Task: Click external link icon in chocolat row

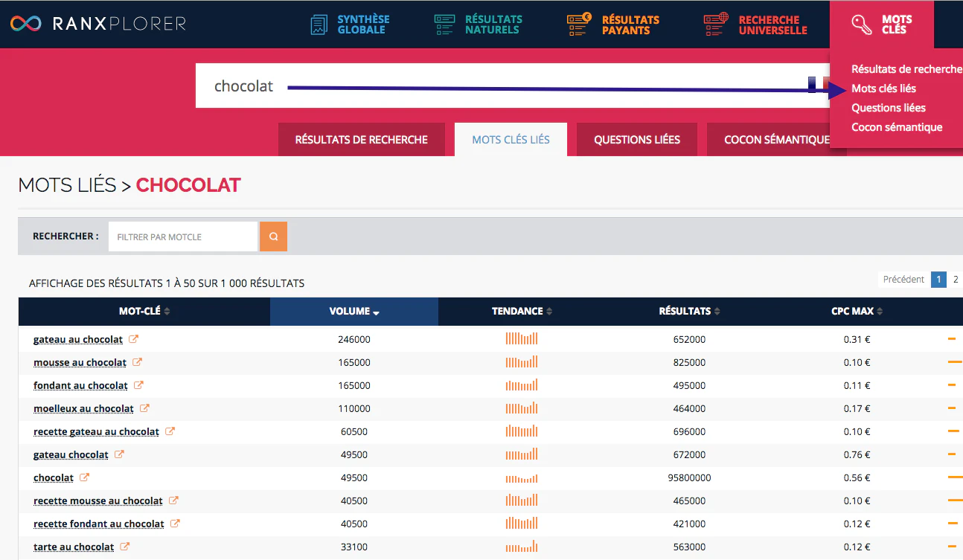Action: click(x=85, y=477)
